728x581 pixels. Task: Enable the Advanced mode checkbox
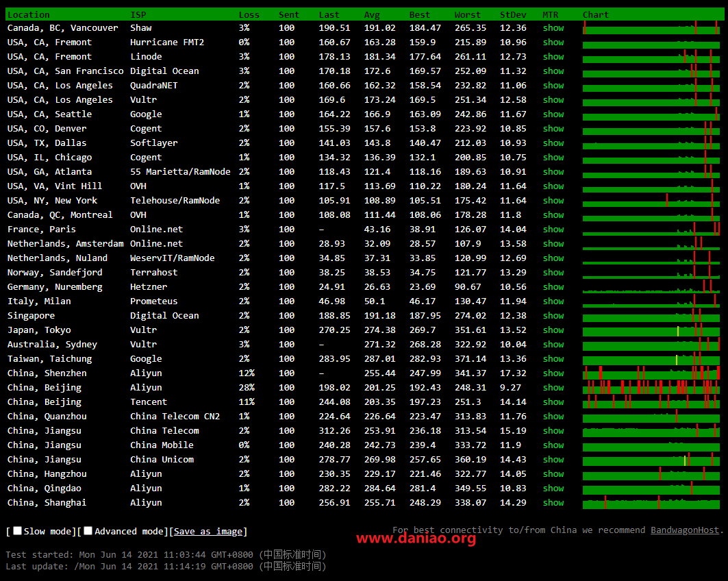tap(88, 531)
